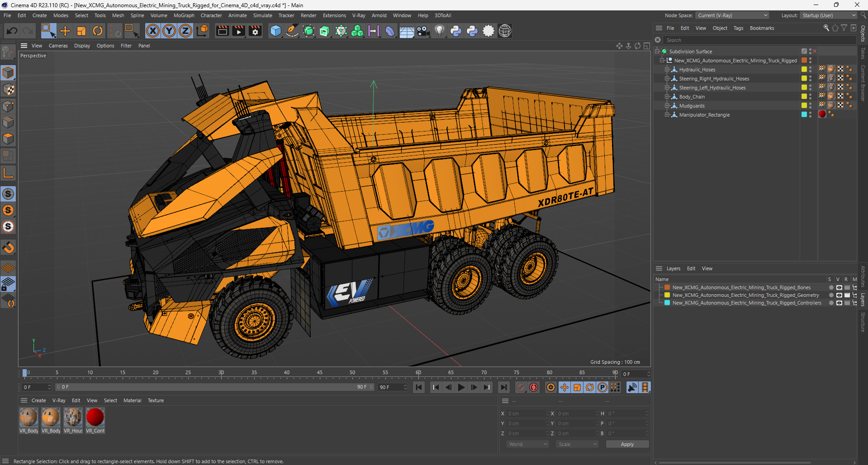Toggle solo for Rigged_Bones layer
The height and width of the screenshot is (465, 868).
[x=831, y=287]
